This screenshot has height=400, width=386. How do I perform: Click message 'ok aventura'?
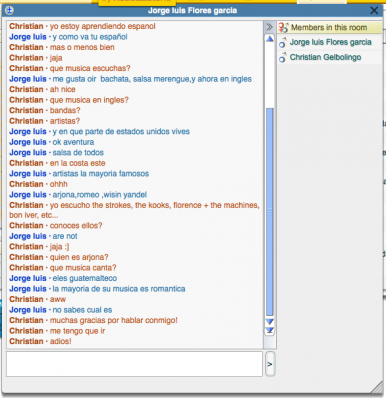point(73,142)
